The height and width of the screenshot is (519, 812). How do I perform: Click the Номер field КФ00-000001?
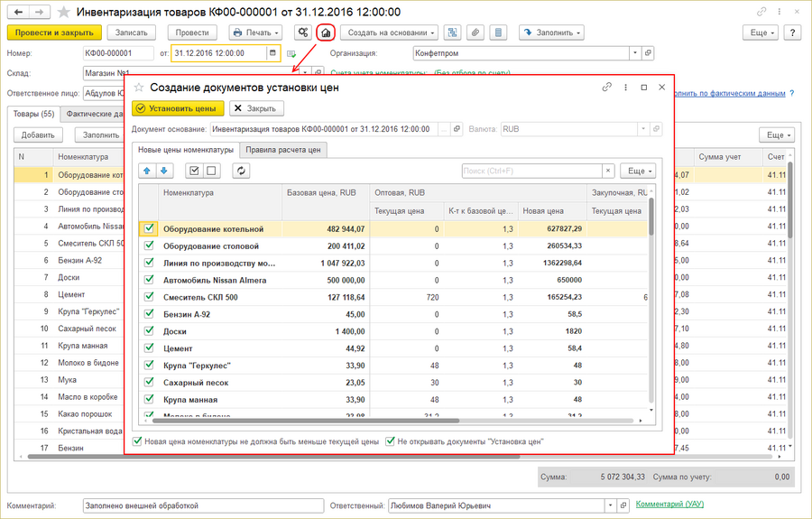118,53
